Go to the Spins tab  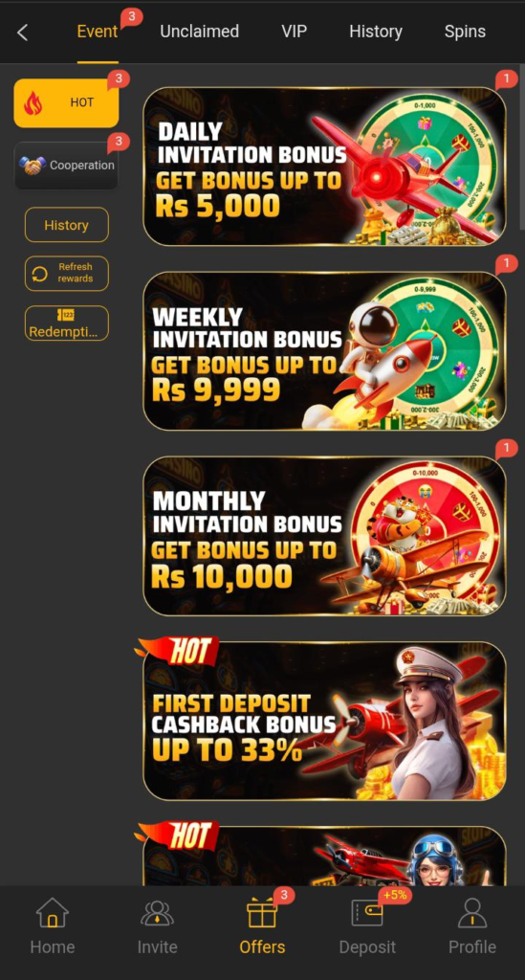pyautogui.click(x=465, y=32)
